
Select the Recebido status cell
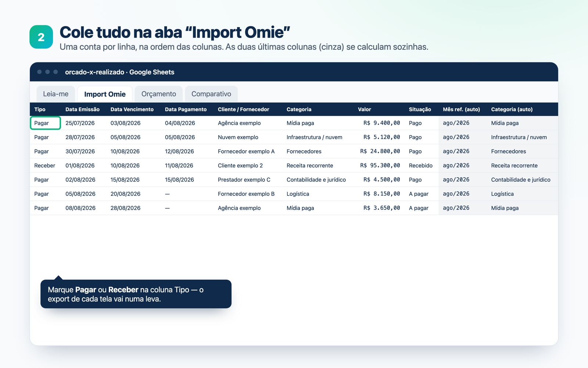420,166
